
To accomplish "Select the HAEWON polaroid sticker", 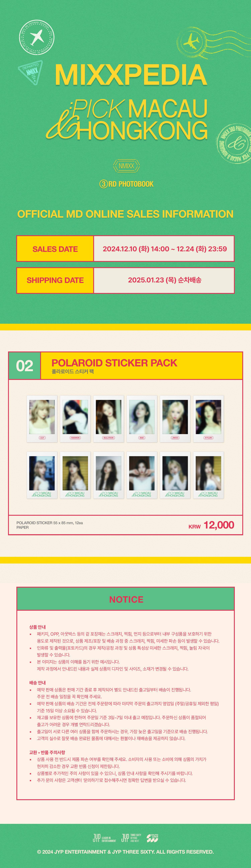I will pos(75,419).
